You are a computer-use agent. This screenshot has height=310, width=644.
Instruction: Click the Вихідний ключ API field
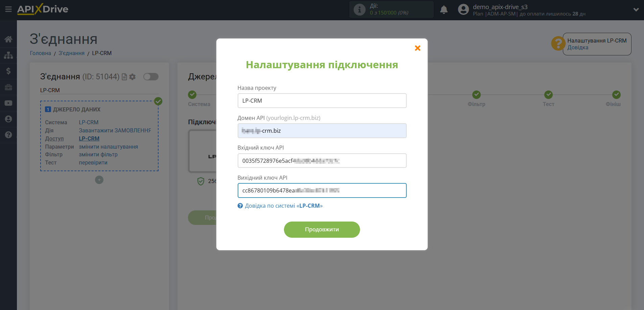point(322,190)
